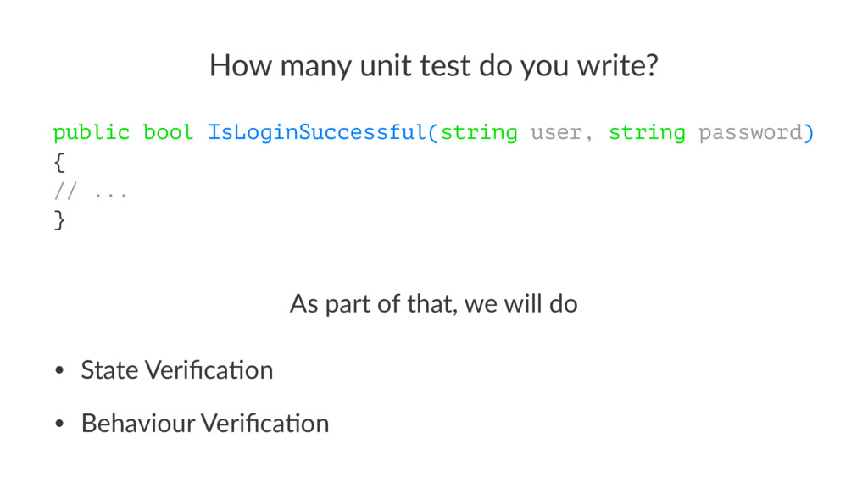Click the 'user' parameter name

point(556,133)
